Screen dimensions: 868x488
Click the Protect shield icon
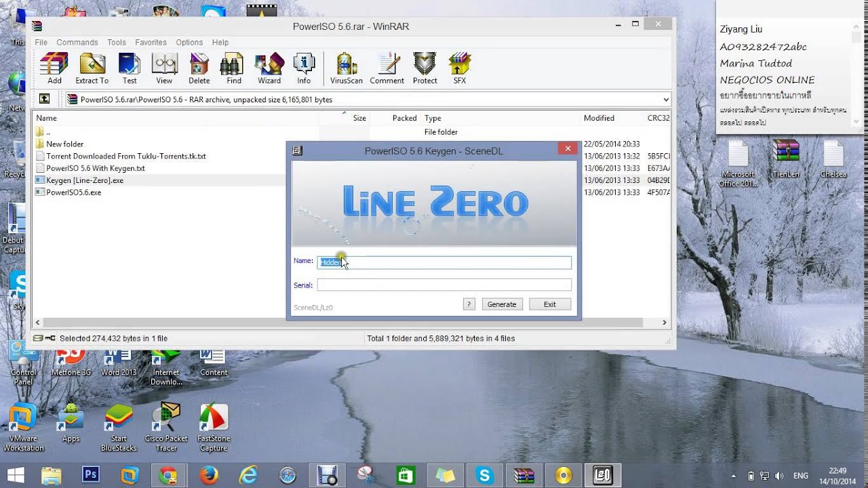(425, 68)
